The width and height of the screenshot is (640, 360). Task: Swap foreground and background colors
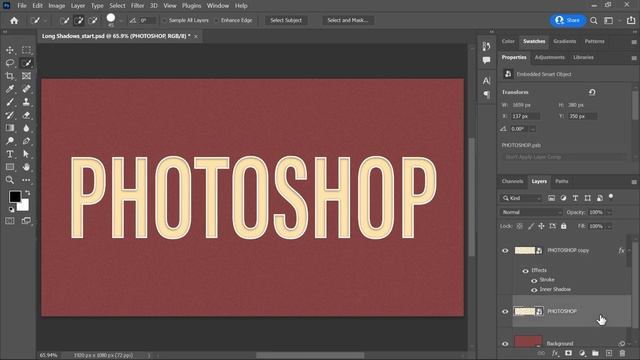(x=28, y=192)
